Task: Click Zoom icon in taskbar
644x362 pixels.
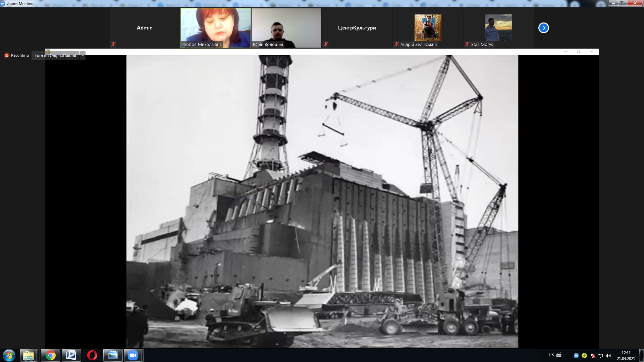Action: [133, 355]
